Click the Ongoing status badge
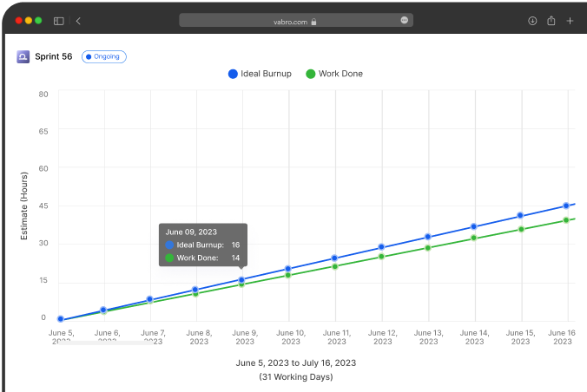The height and width of the screenshot is (392, 587). [x=104, y=56]
